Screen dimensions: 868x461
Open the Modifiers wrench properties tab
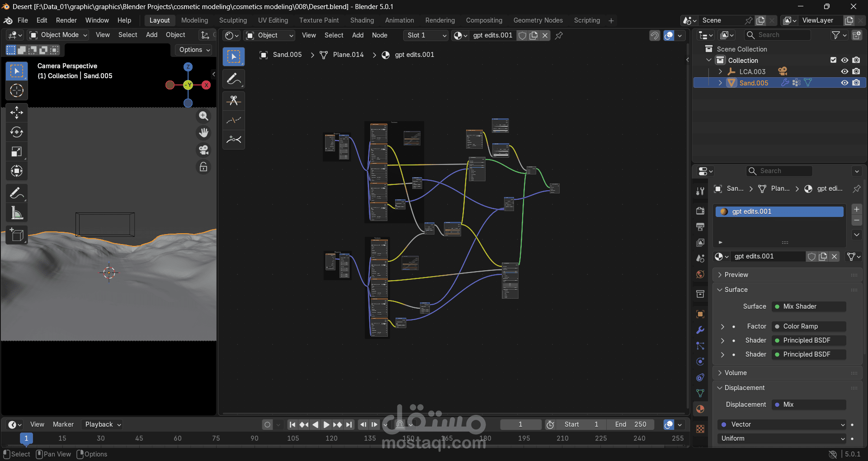tap(700, 330)
